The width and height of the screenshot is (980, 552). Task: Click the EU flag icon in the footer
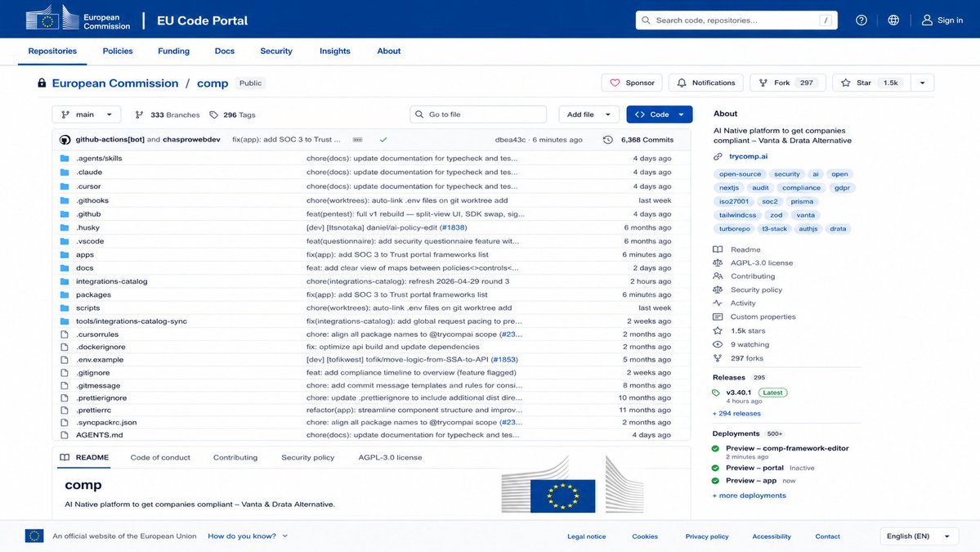point(34,536)
